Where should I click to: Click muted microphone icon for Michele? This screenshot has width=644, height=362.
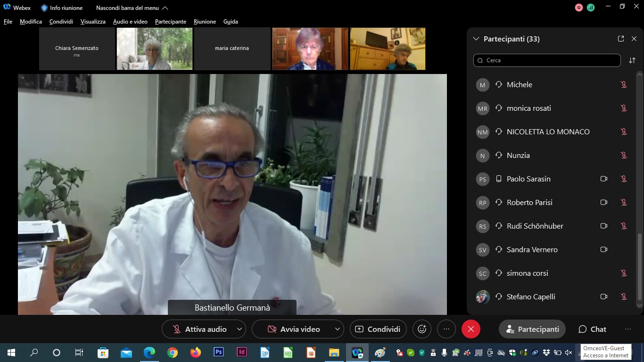point(624,85)
